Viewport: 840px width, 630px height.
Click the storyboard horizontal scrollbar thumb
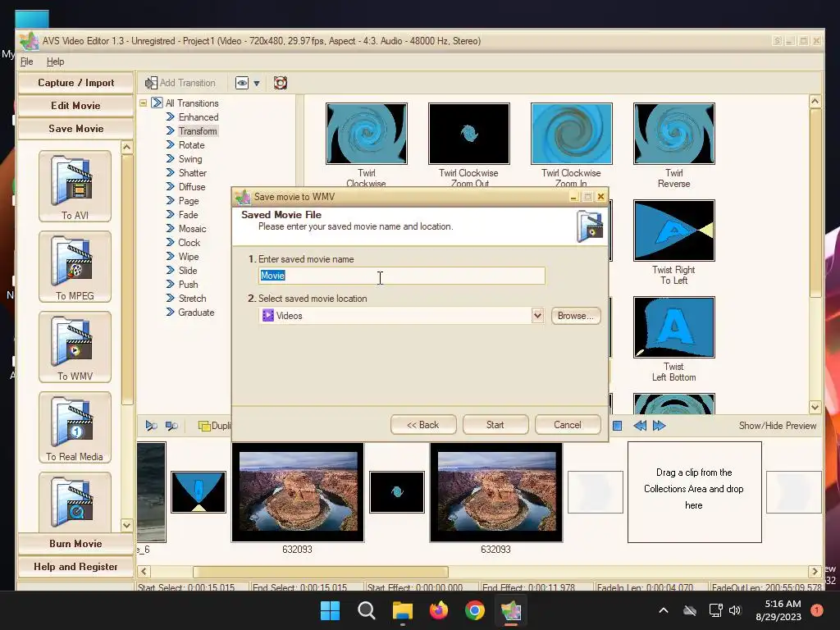[321, 572]
